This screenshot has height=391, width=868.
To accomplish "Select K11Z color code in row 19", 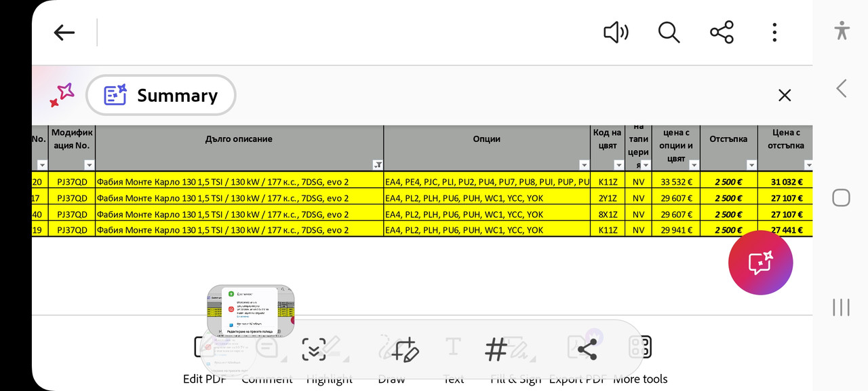I will (x=608, y=230).
